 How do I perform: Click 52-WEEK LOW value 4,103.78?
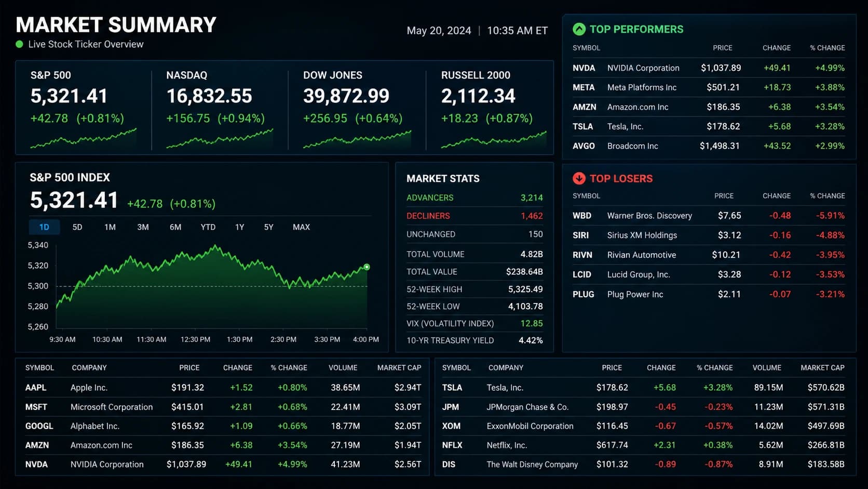click(x=525, y=307)
